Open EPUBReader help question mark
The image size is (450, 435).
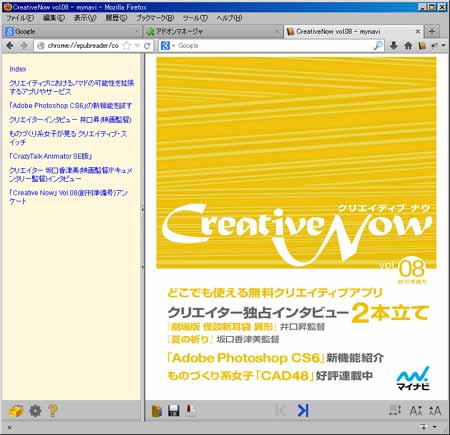53,411
